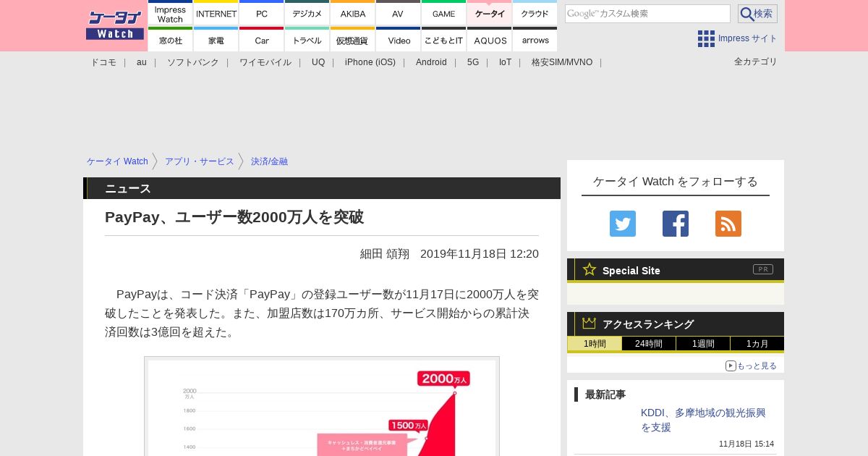
Task: Go to 5G category
Action: [473, 62]
